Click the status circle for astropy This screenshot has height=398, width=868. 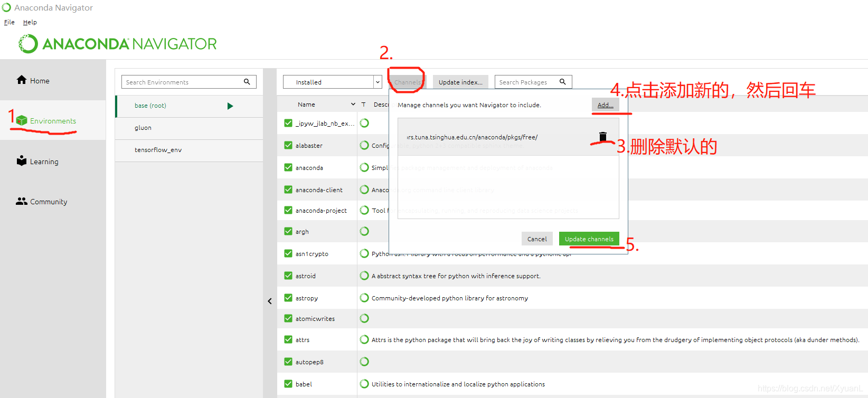coord(364,298)
